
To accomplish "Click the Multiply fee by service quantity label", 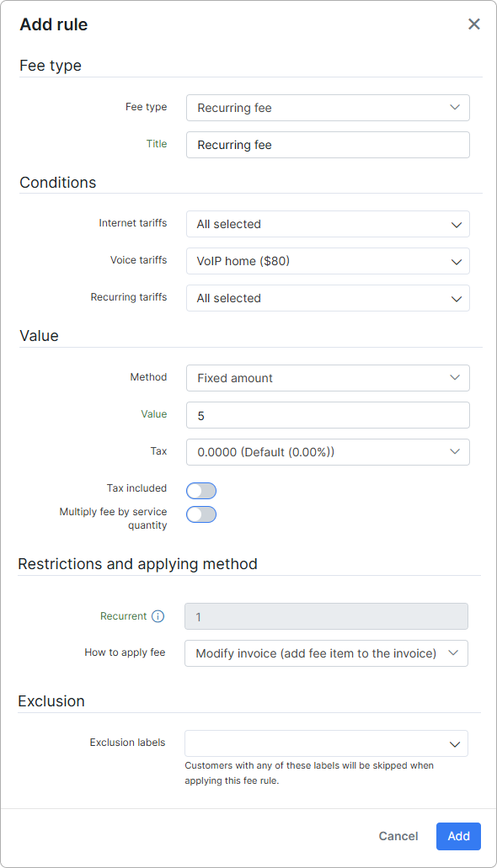I will pyautogui.click(x=113, y=518).
